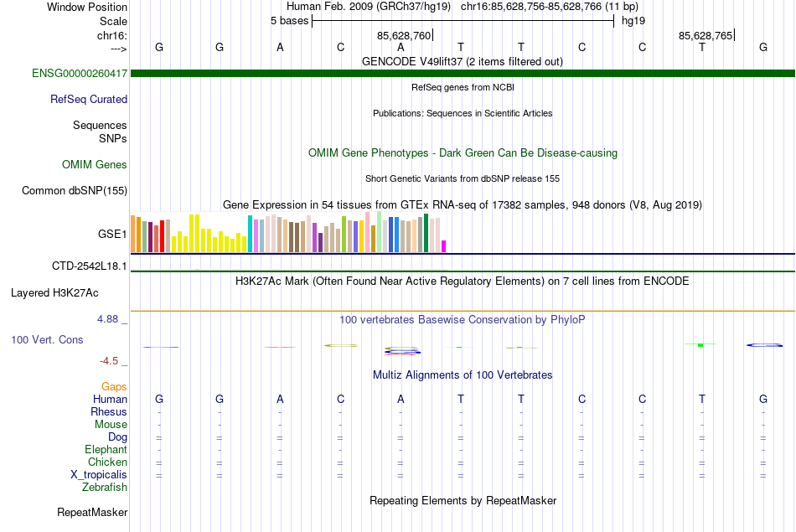Click Repeating Elements by RepeatMasker title

pos(463,501)
